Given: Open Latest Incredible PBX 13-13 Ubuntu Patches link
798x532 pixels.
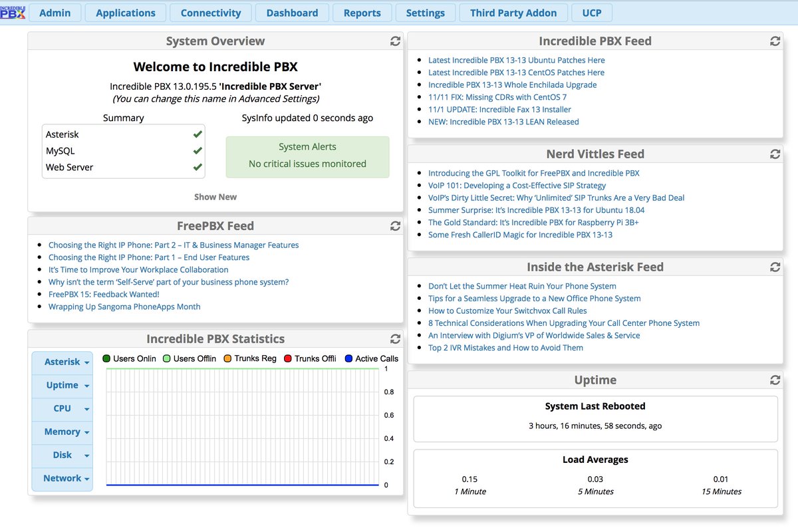Looking at the screenshot, I should [517, 60].
